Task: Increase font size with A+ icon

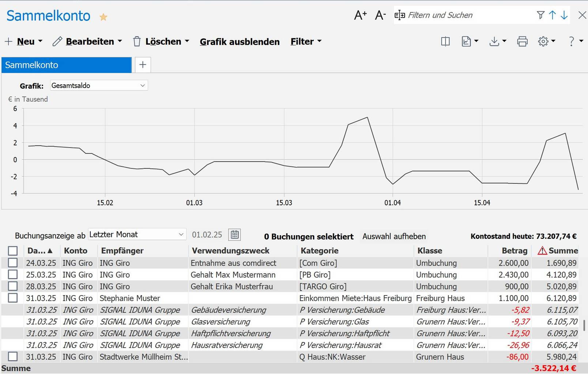Action: coord(360,15)
